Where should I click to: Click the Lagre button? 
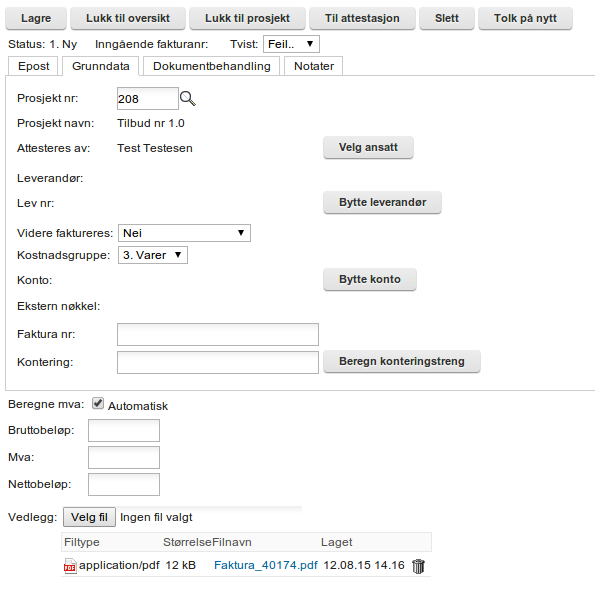(x=36, y=18)
